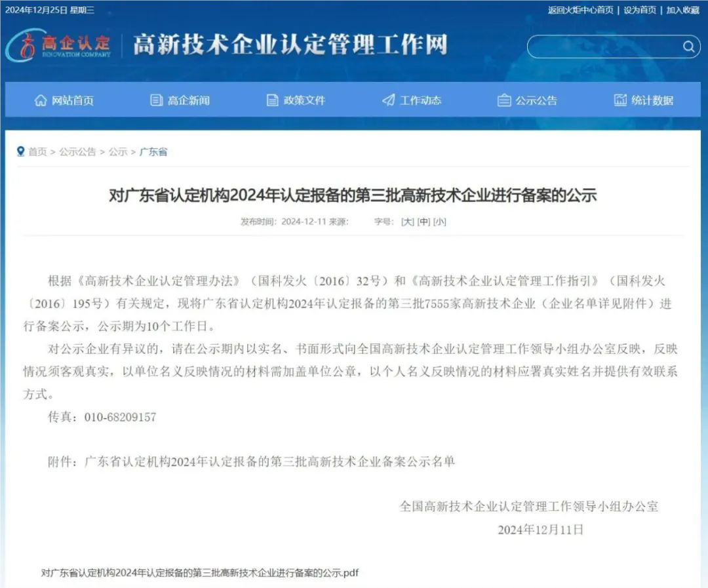The width and height of the screenshot is (708, 588).
Task: Click the announcement icon beside 公示公告
Action: tap(503, 100)
